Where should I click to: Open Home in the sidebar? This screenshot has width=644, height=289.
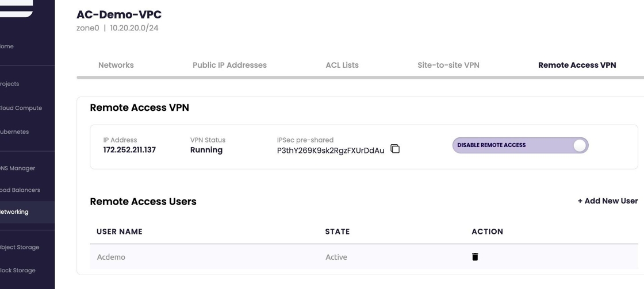8,47
